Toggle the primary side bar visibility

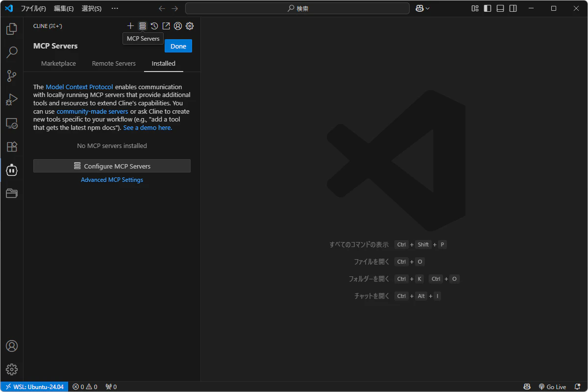click(488, 8)
